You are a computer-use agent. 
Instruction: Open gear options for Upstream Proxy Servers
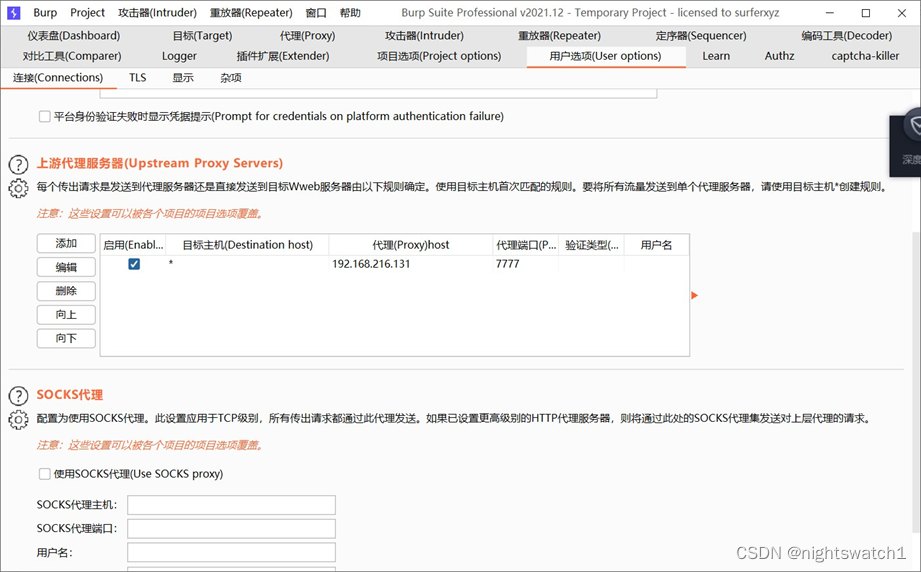[x=18, y=188]
